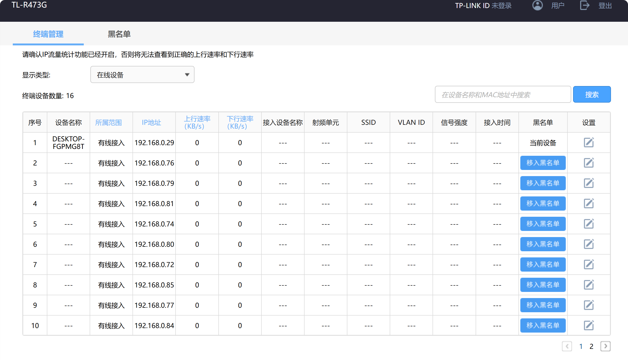This screenshot has height=364, width=628.
Task: Click 移入黑名单 for device 9
Action: 543,305
